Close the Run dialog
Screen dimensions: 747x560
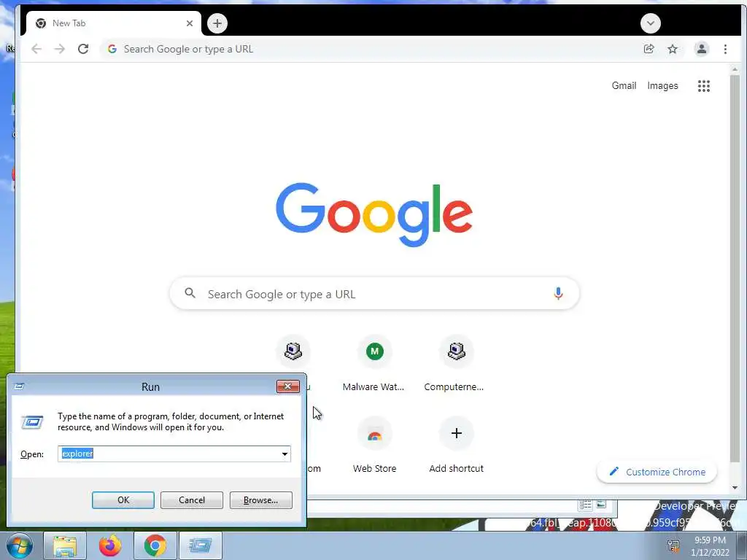[287, 386]
